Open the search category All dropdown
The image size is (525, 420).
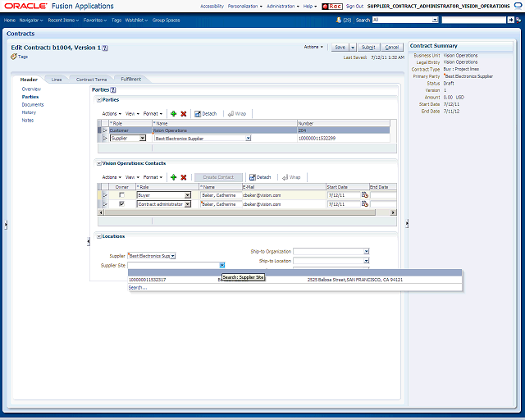[435, 20]
